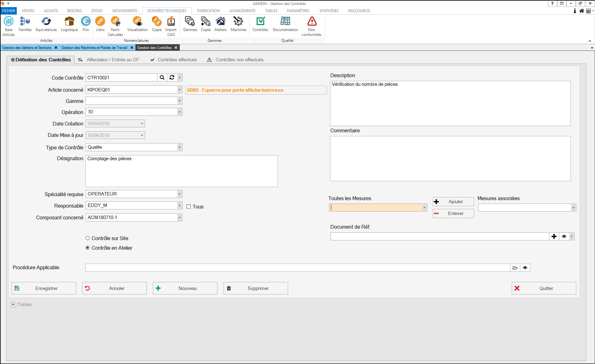The image size is (595, 364).
Task: Expand the Spécialité requise combo box
Action: click(x=179, y=194)
